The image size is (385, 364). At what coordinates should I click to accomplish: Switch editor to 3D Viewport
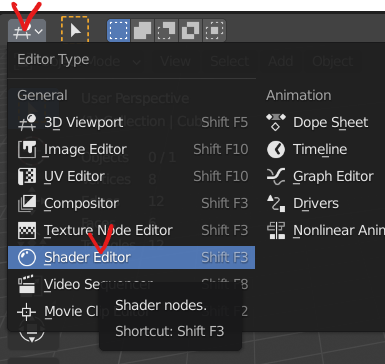click(x=131, y=122)
